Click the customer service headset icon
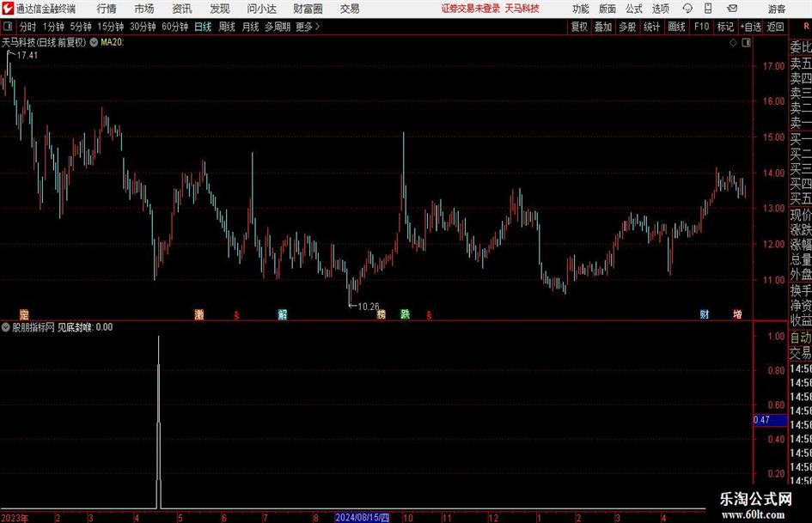Viewport: 812px width, 523px height. (687, 9)
